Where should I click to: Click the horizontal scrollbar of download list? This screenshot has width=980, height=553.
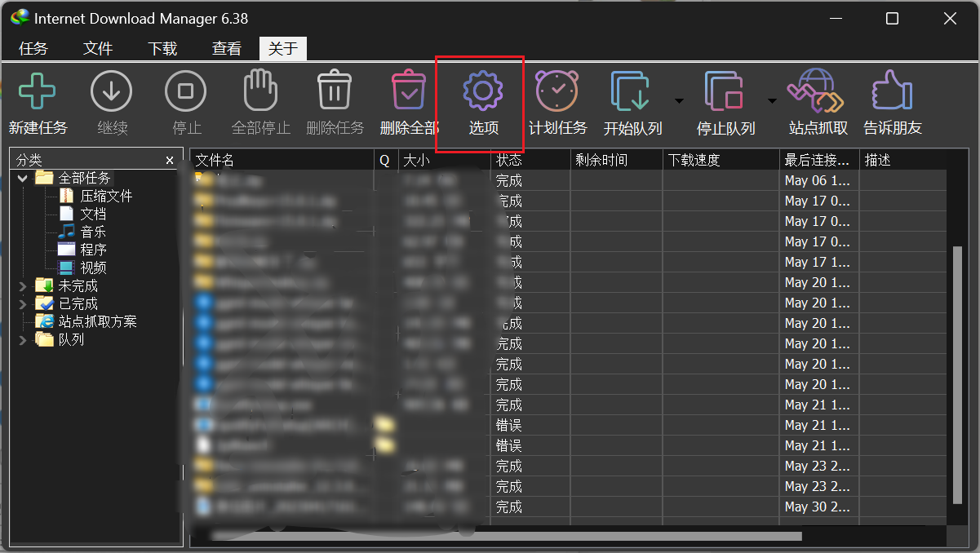[x=506, y=536]
